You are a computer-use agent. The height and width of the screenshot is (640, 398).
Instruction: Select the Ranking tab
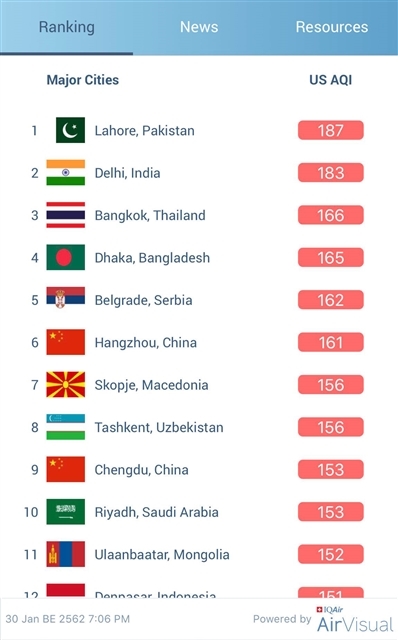coord(67,27)
